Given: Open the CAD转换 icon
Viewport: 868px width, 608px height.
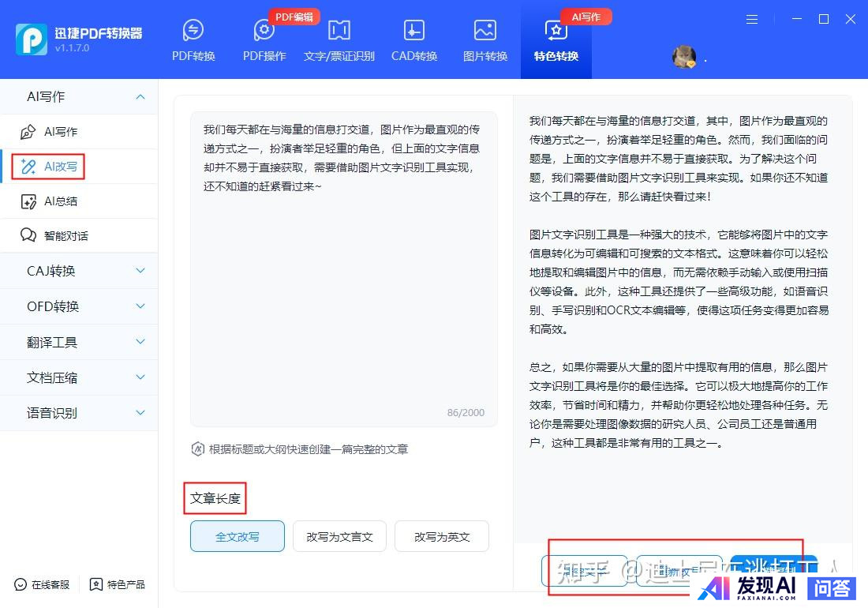Looking at the screenshot, I should click(x=414, y=32).
